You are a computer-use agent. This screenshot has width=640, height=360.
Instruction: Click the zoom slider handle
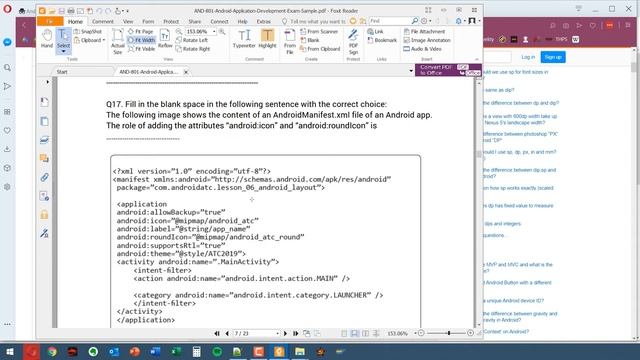tap(449, 333)
